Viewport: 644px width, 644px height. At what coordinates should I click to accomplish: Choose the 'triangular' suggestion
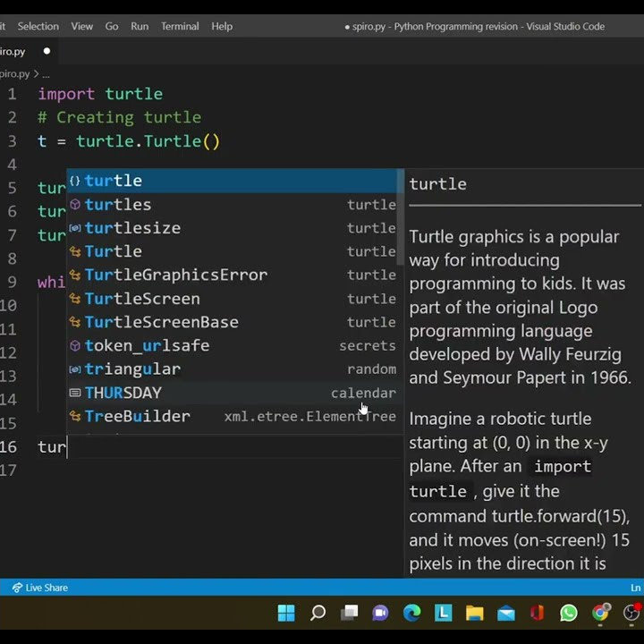(x=233, y=369)
